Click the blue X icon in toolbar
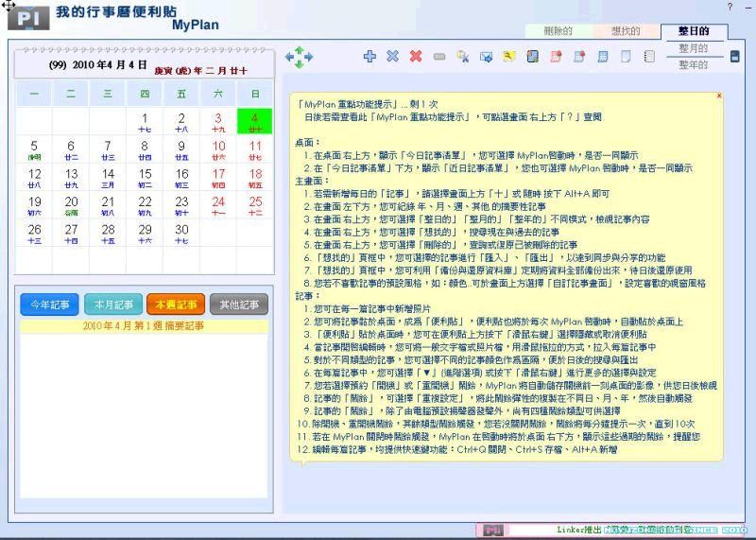Image resolution: width=756 pixels, height=540 pixels. pyautogui.click(x=392, y=56)
